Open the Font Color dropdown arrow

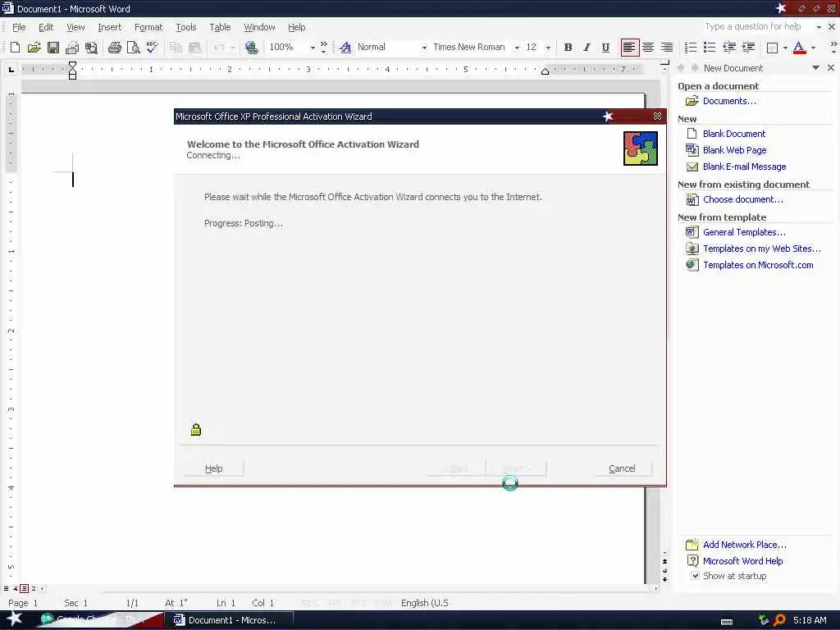pos(813,48)
